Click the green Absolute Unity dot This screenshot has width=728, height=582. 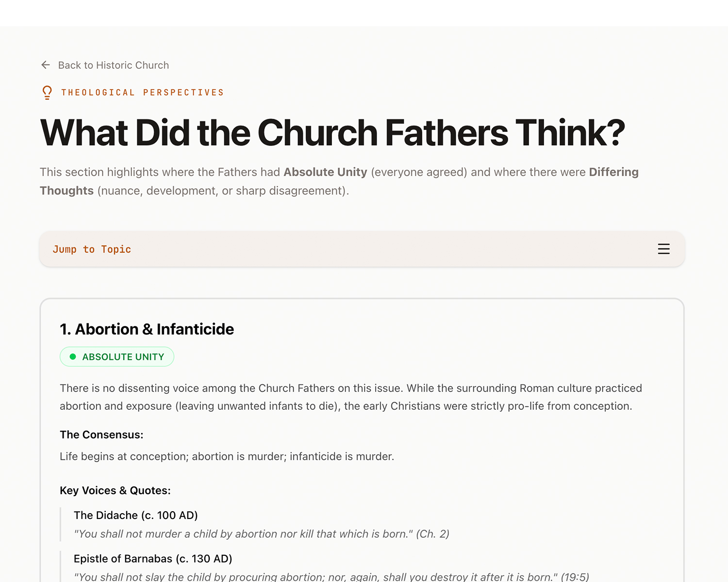pyautogui.click(x=73, y=357)
